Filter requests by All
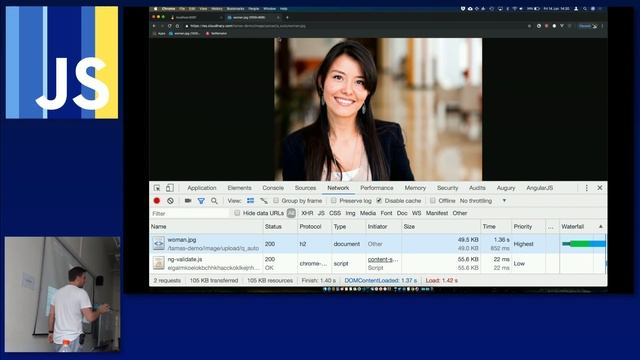 pyautogui.click(x=291, y=213)
